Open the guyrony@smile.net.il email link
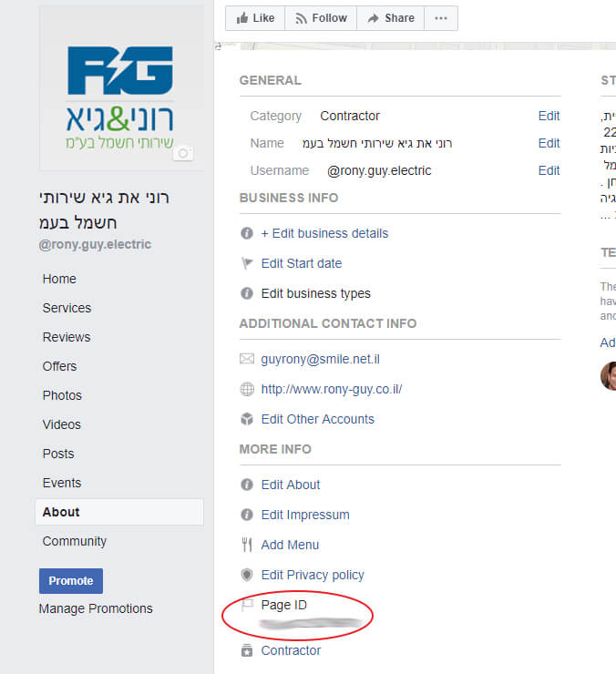Viewport: 616px width, 674px height. click(321, 359)
